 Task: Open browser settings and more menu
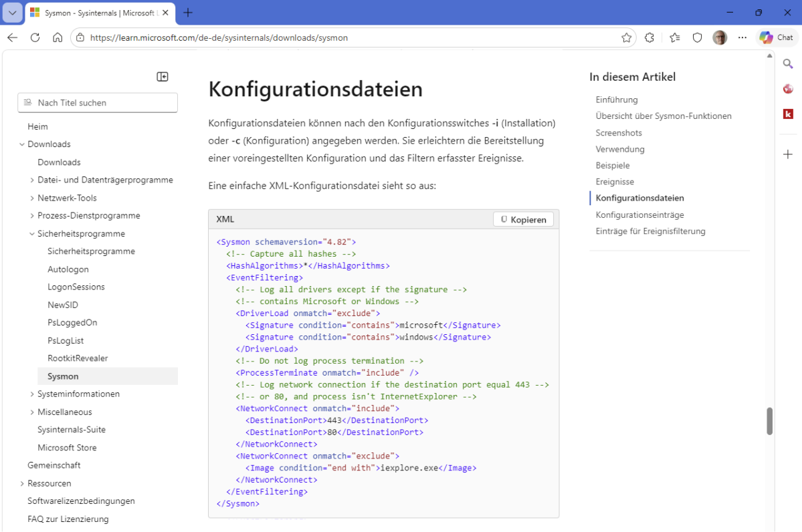tap(742, 37)
